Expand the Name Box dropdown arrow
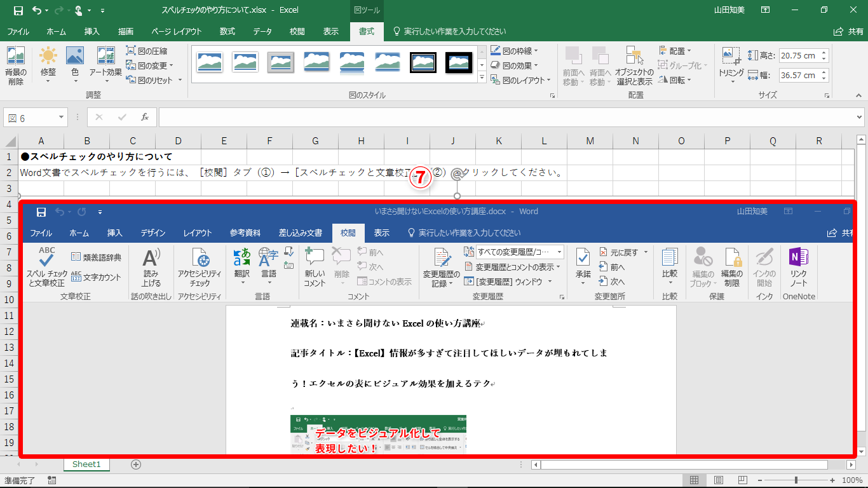This screenshot has width=868, height=488. click(62, 117)
